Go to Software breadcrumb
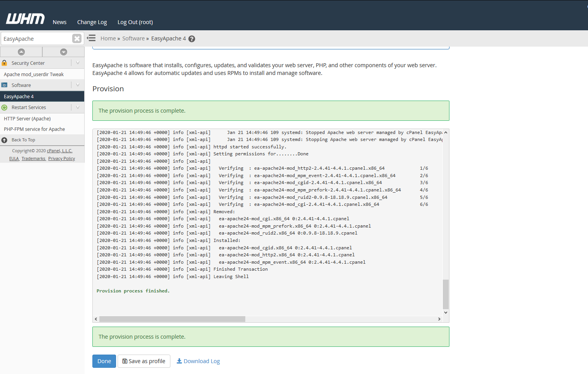The image size is (588, 374). [134, 38]
